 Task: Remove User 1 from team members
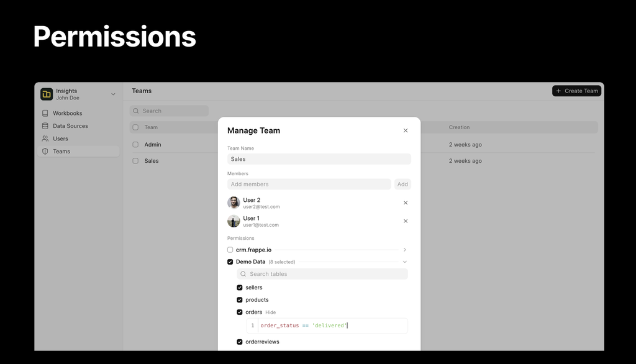pos(406,221)
